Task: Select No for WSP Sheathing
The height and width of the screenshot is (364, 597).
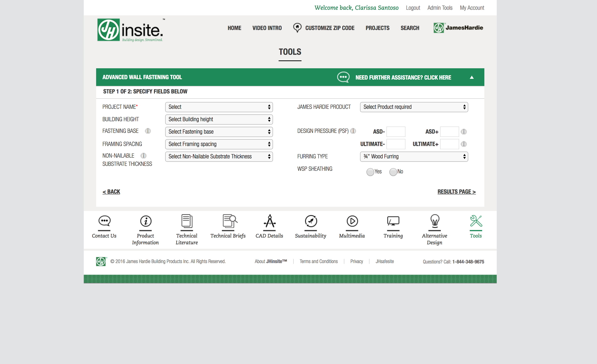Action: click(x=393, y=172)
